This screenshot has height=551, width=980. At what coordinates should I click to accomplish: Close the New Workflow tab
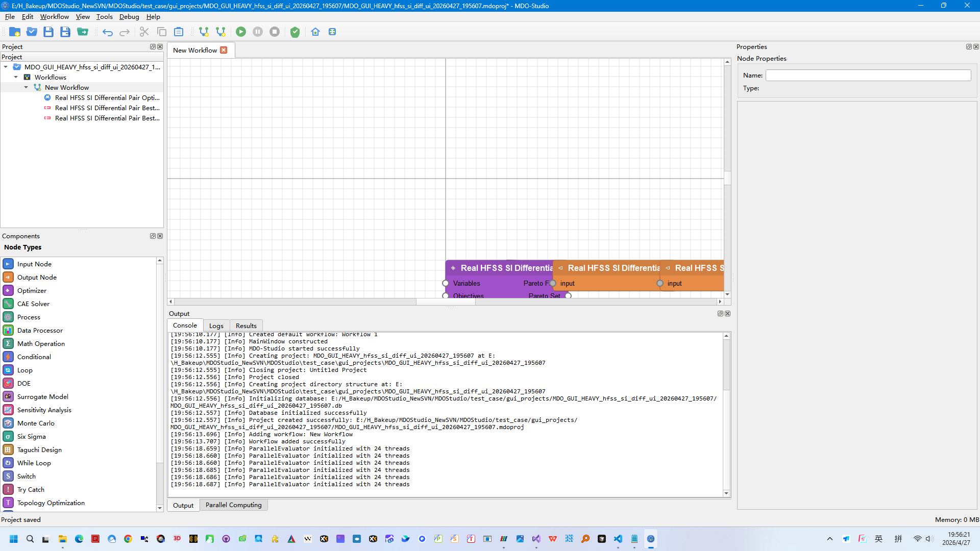tap(224, 50)
